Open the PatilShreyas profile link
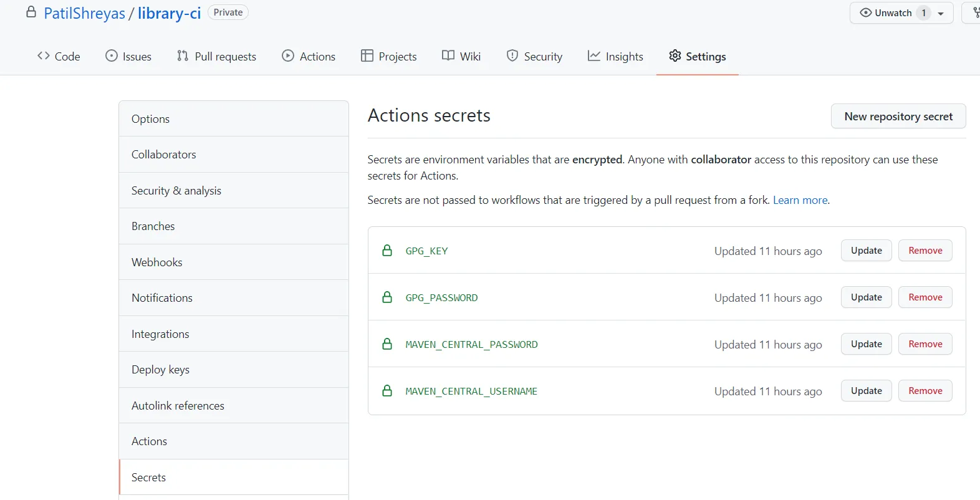The image size is (980, 500). (x=84, y=13)
